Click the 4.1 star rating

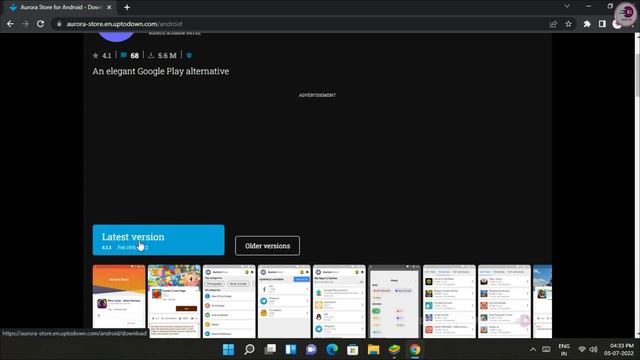[102, 56]
